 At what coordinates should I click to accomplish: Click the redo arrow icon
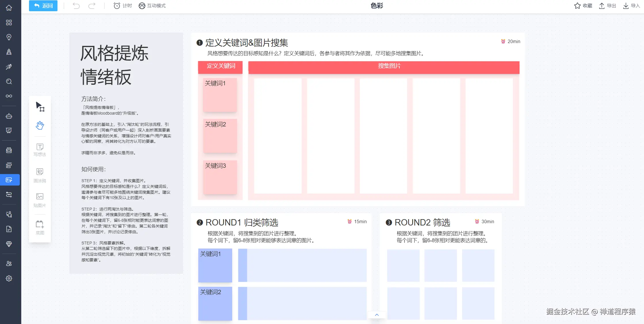(x=92, y=6)
